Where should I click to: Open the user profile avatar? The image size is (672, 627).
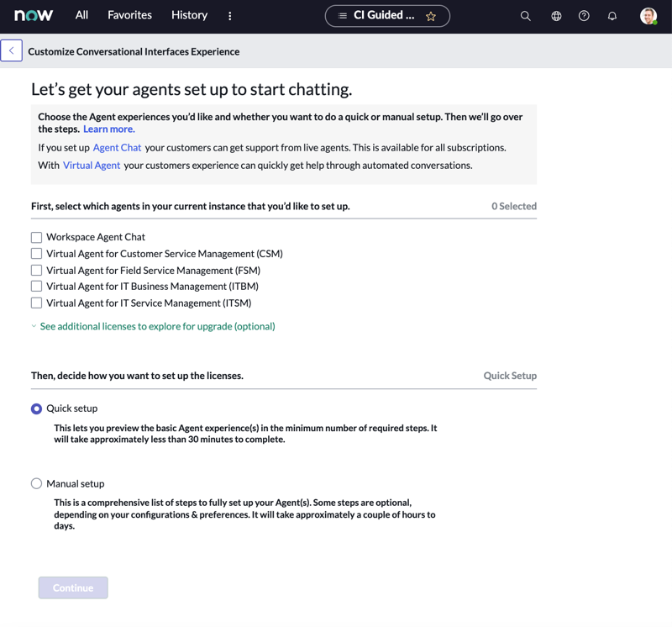pos(648,16)
